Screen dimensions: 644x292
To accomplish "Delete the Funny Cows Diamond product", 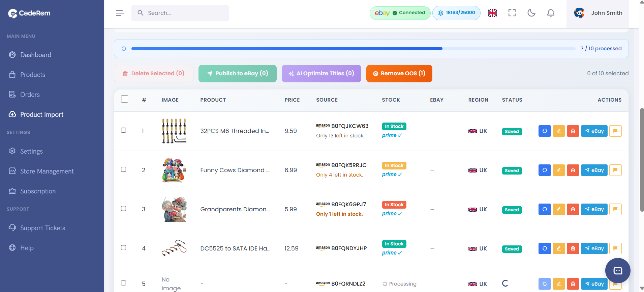I will [x=573, y=170].
